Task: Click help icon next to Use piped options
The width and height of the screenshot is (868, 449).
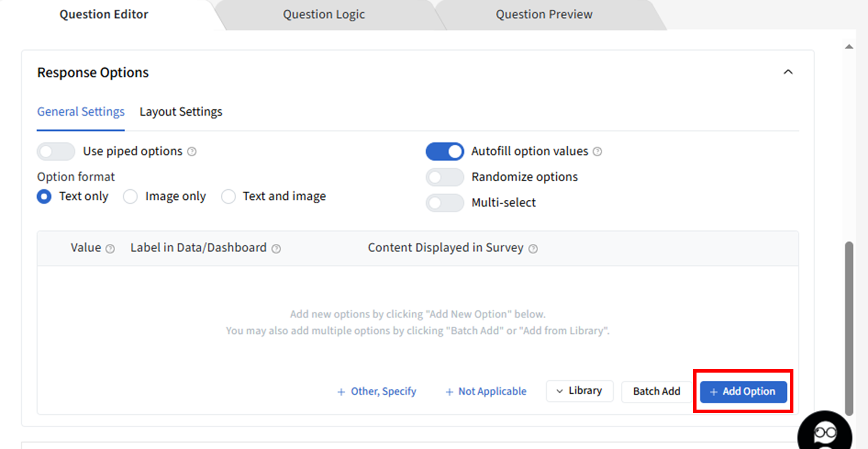Action: click(x=191, y=152)
